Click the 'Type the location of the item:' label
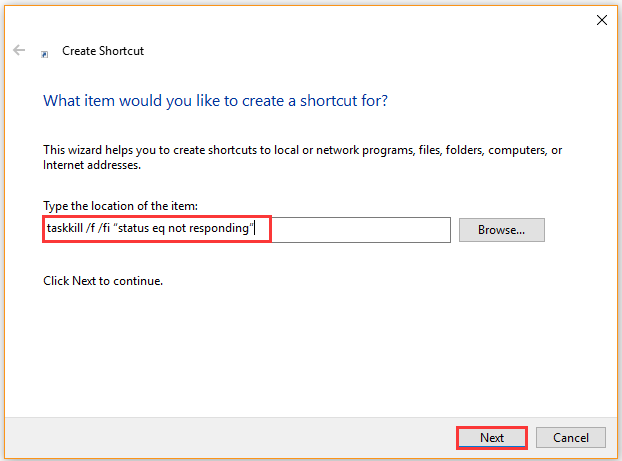This screenshot has width=622, height=461. point(120,206)
